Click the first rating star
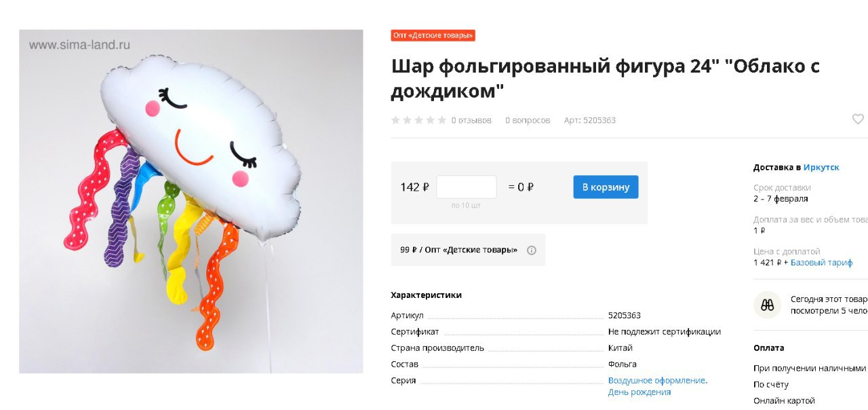This screenshot has height=410, width=868. tap(396, 120)
